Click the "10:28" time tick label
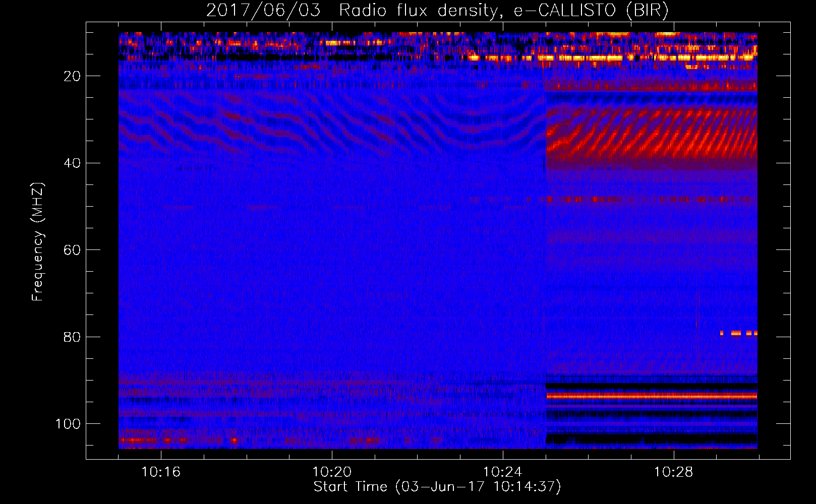Image resolution: width=816 pixels, height=504 pixels. click(x=674, y=472)
